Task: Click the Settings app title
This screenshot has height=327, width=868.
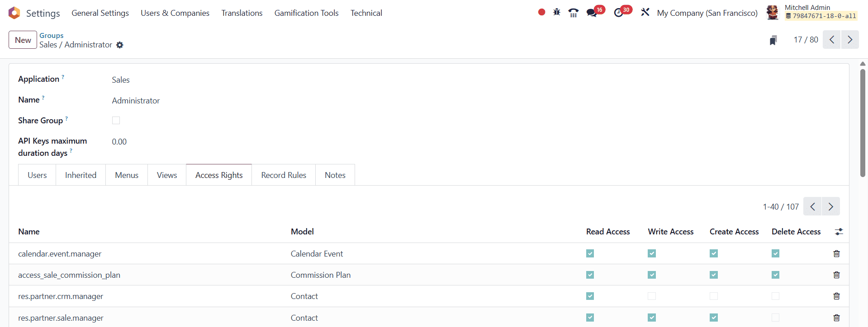Action: [x=43, y=13]
